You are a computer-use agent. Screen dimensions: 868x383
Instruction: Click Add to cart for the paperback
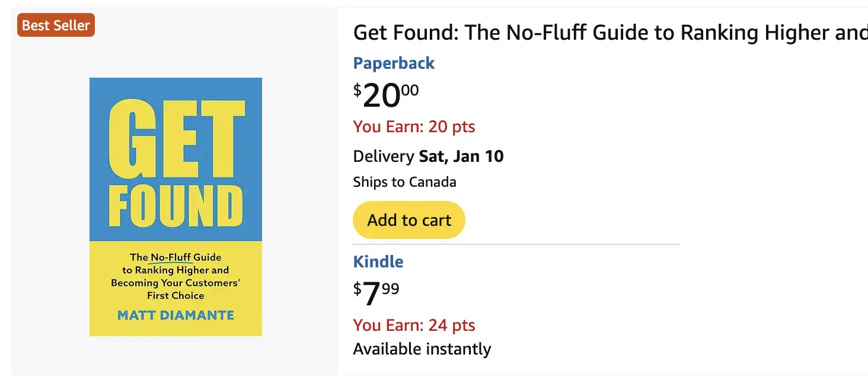tap(409, 219)
